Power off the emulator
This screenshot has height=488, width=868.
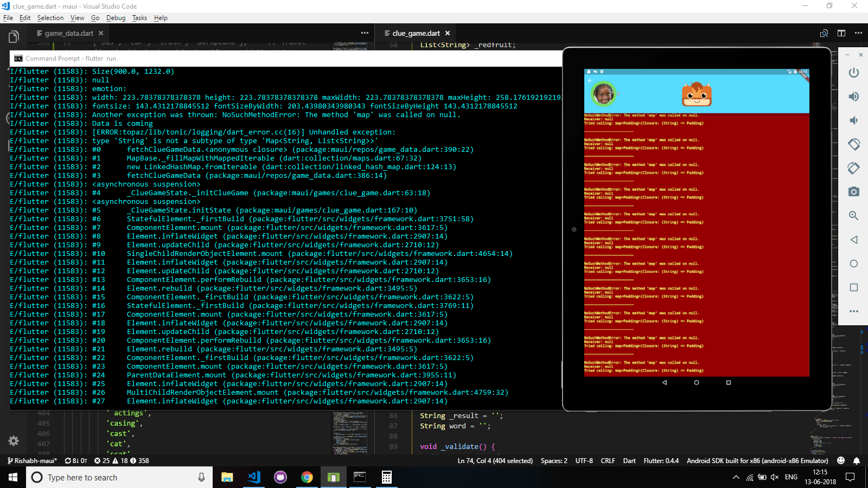click(x=853, y=72)
